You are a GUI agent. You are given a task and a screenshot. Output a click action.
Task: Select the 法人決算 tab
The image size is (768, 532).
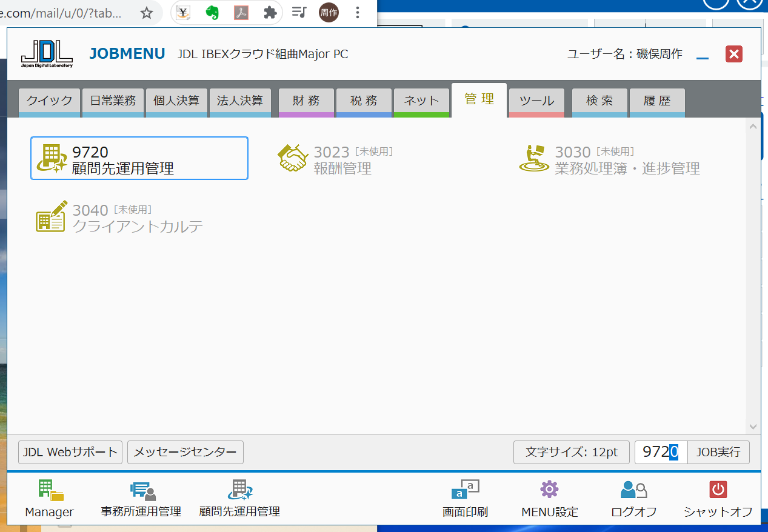pyautogui.click(x=240, y=101)
